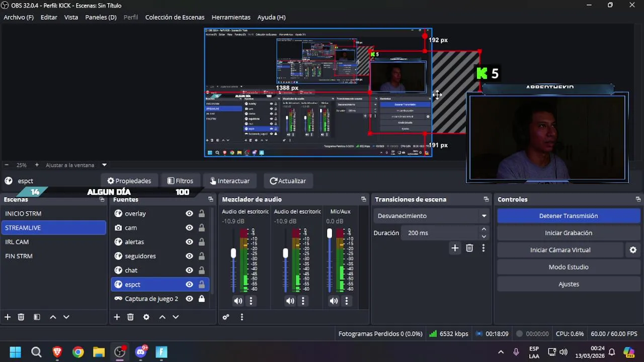Hide the chat source
The width and height of the screenshot is (644, 362).
(x=189, y=270)
